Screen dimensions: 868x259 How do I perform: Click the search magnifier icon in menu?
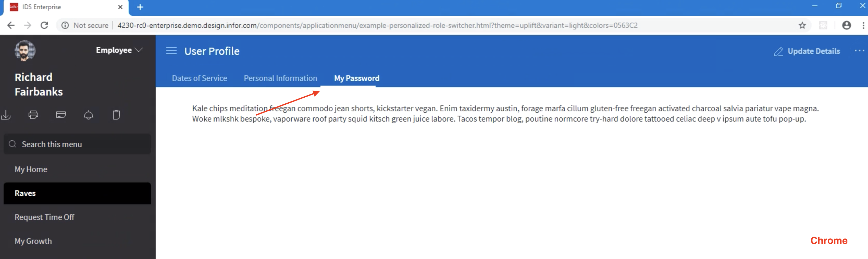(x=13, y=144)
